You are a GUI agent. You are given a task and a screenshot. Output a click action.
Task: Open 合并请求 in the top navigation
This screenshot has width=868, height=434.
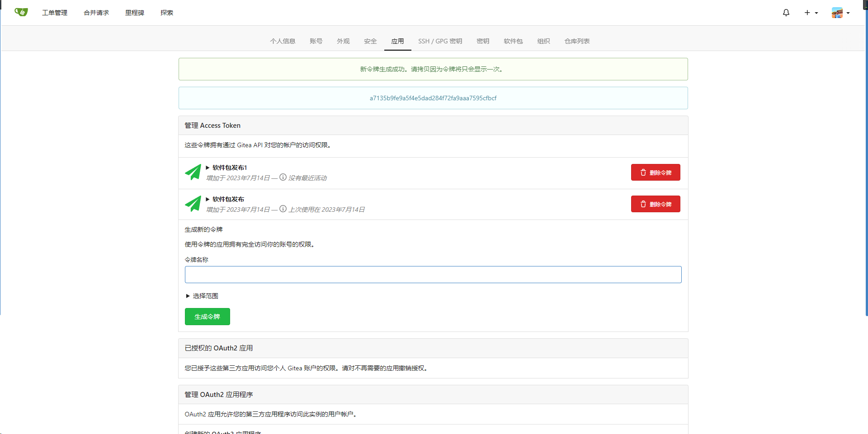[96, 13]
